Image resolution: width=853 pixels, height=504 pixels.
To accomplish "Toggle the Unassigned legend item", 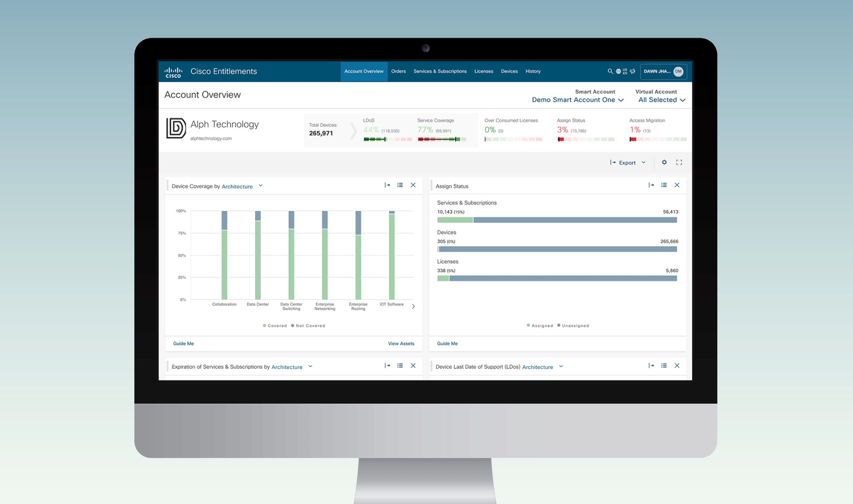I will point(573,326).
